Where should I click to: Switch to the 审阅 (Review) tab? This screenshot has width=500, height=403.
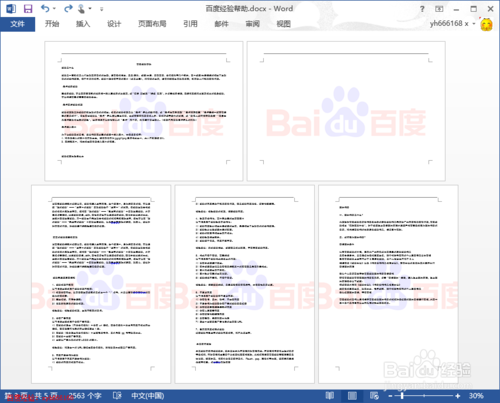(x=253, y=24)
